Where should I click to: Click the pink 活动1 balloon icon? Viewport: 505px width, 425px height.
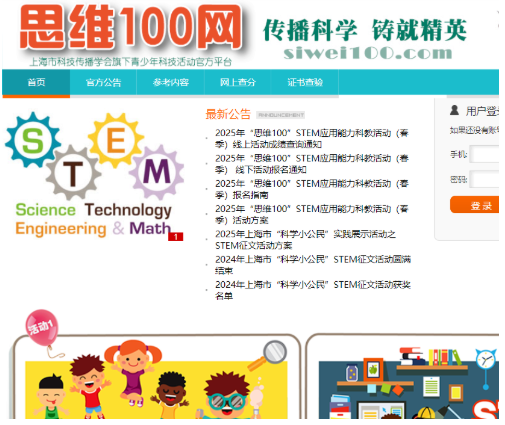[42, 328]
